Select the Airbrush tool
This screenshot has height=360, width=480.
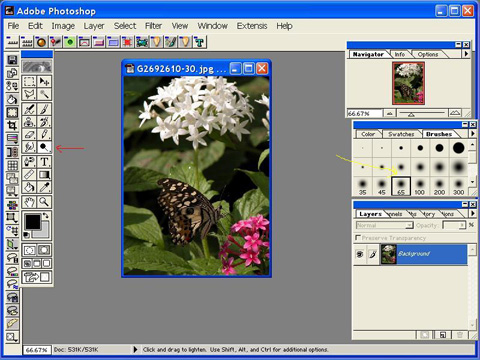tap(29, 109)
